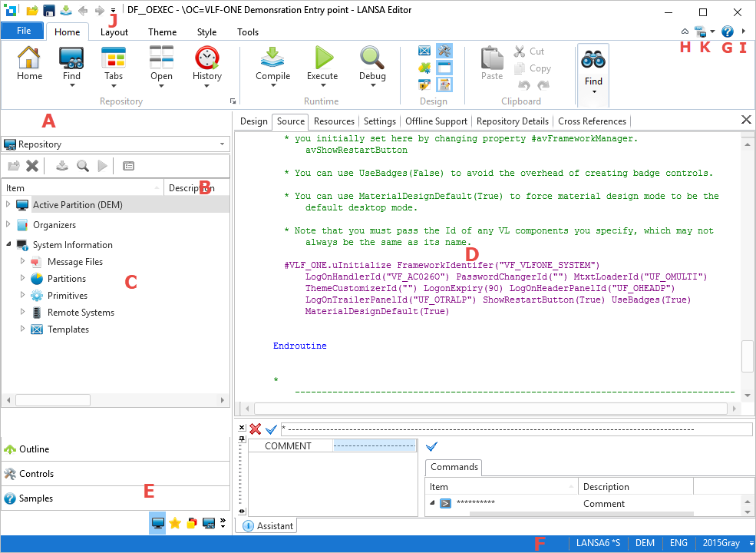Click the open folder icon in title bar
Screen dimensions: 756x553
pos(31,10)
